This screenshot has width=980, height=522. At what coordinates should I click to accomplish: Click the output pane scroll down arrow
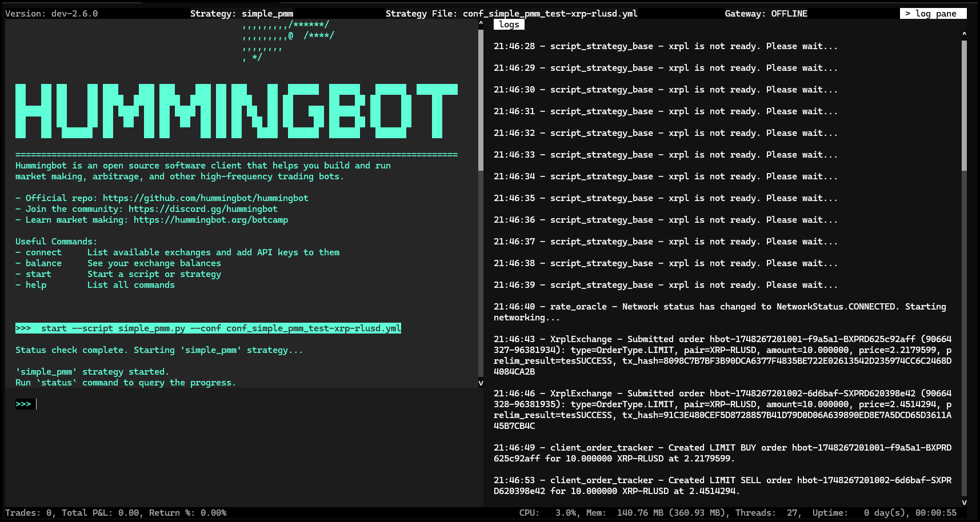[481, 383]
